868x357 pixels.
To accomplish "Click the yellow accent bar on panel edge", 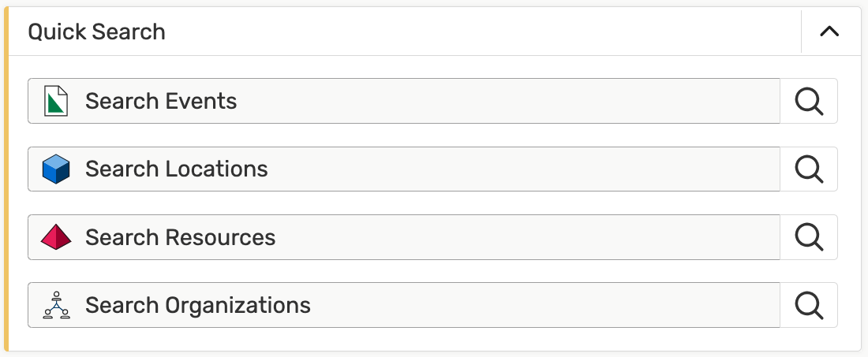I will [7, 179].
